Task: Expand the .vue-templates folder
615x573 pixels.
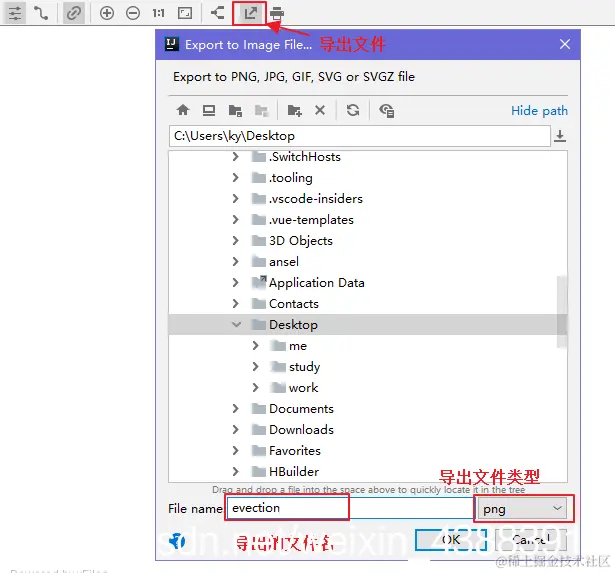Action: [235, 220]
